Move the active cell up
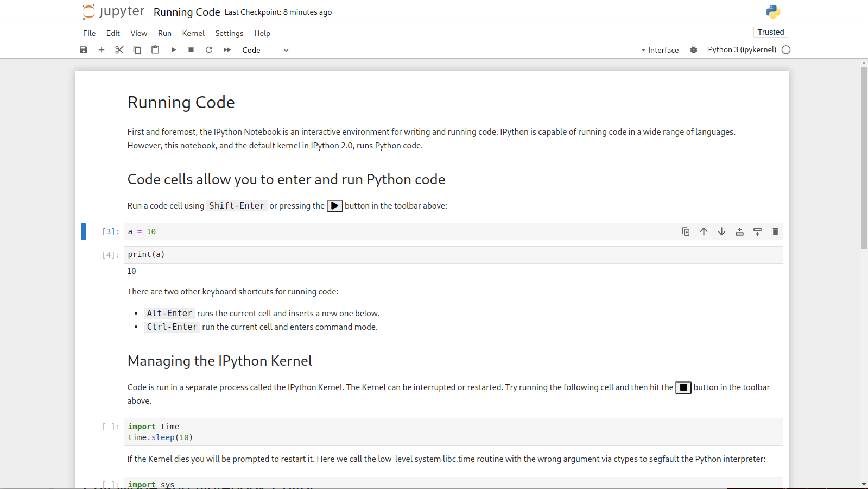Image resolution: width=868 pixels, height=489 pixels. coord(704,232)
